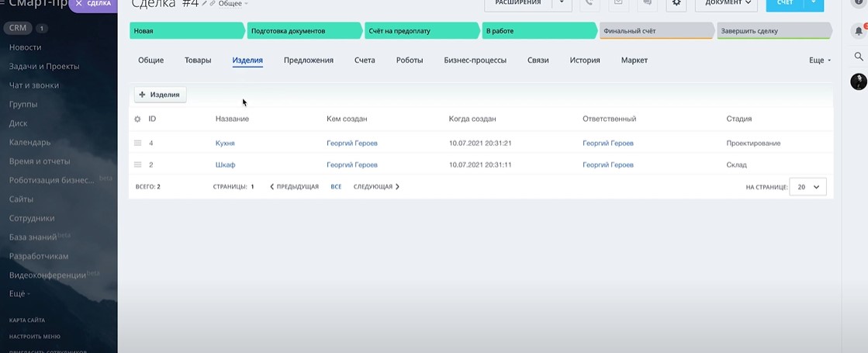Open the Кухня item link
This screenshot has height=353, width=868.
[x=225, y=144]
